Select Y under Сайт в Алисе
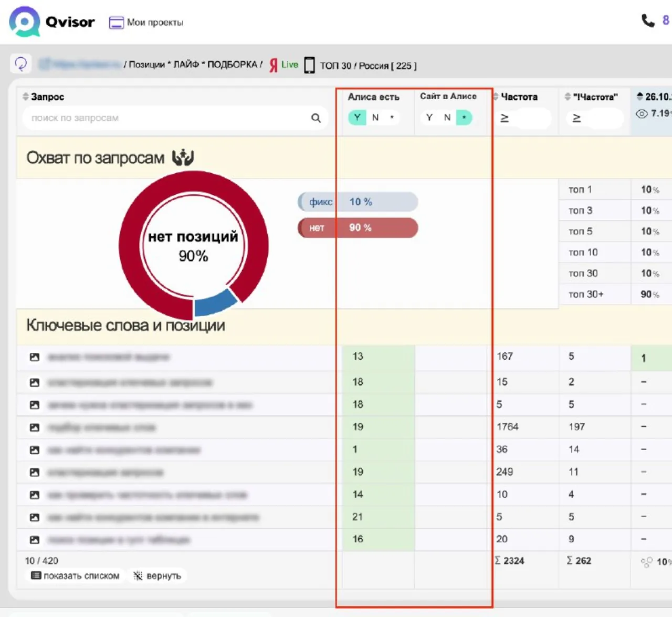The width and height of the screenshot is (672, 617). 429,117
